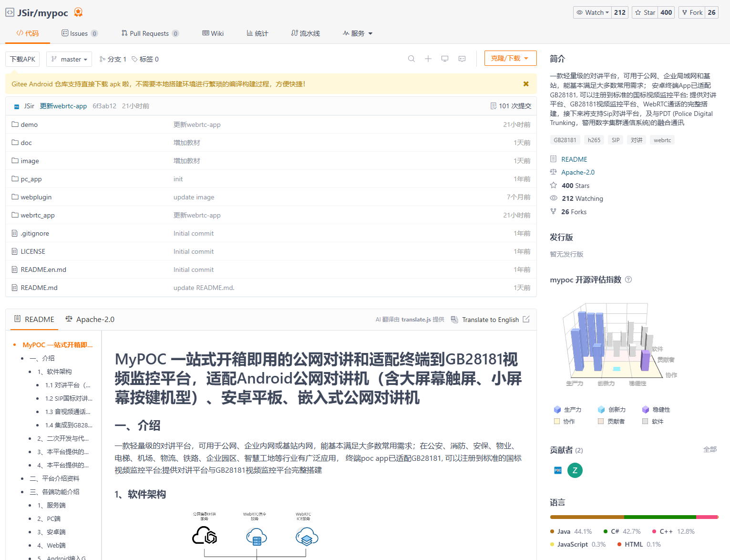Click the repository code icon beside JSir/mypoc
730x560 pixels.
coord(10,12)
